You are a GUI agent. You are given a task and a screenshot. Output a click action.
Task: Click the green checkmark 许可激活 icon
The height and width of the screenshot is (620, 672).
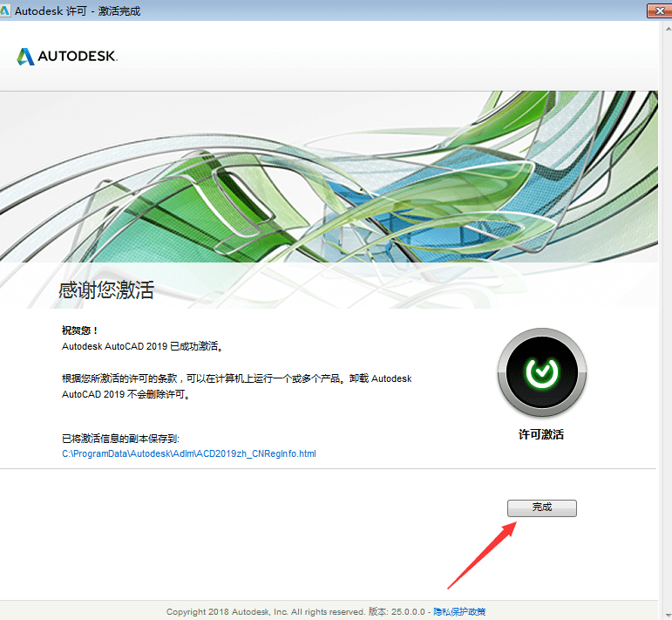pyautogui.click(x=542, y=372)
